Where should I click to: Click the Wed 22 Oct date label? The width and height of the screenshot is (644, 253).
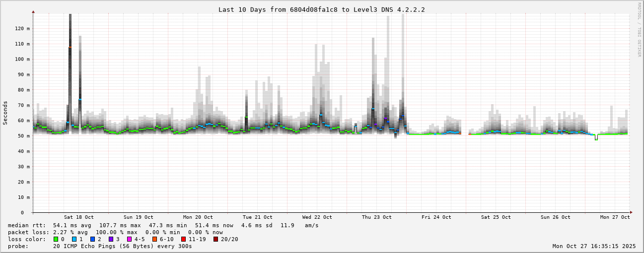(x=317, y=217)
